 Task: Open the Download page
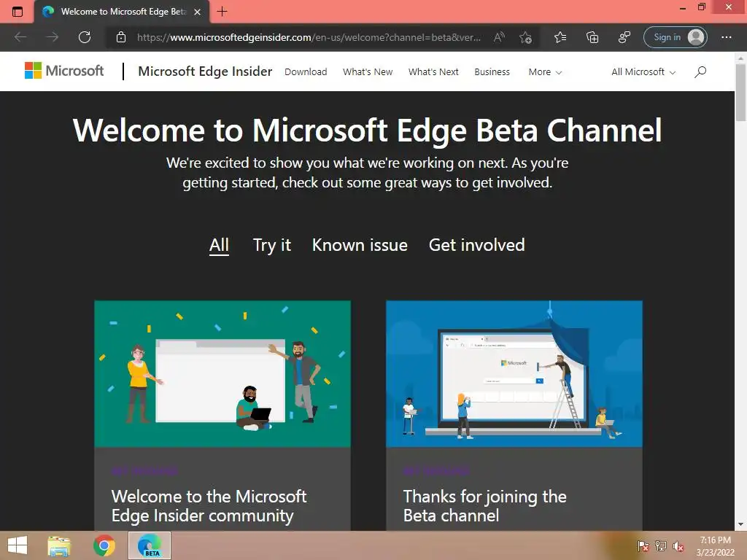[306, 72]
